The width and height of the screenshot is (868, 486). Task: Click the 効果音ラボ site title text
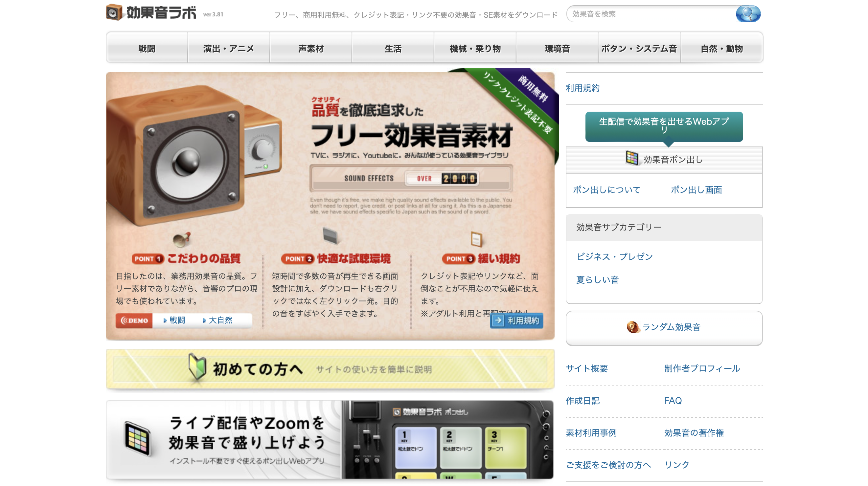(x=161, y=12)
